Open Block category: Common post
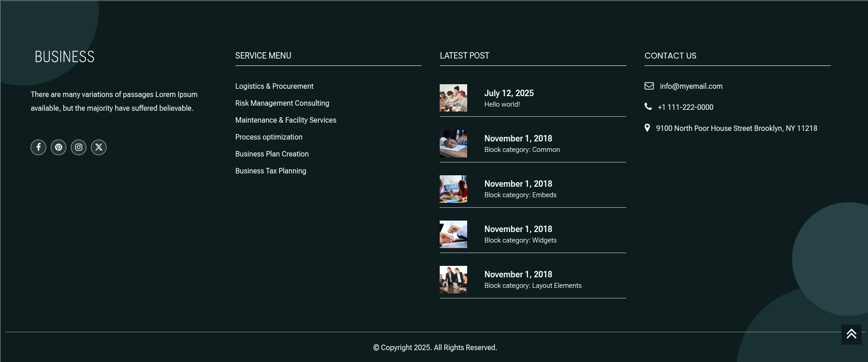The width and height of the screenshot is (868, 362). tap(522, 150)
